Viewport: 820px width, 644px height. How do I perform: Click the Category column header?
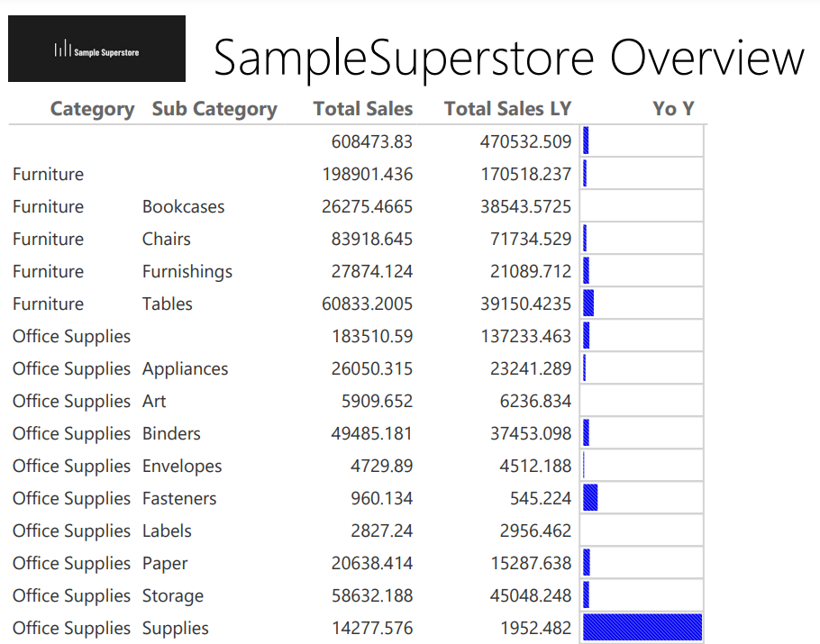click(92, 108)
